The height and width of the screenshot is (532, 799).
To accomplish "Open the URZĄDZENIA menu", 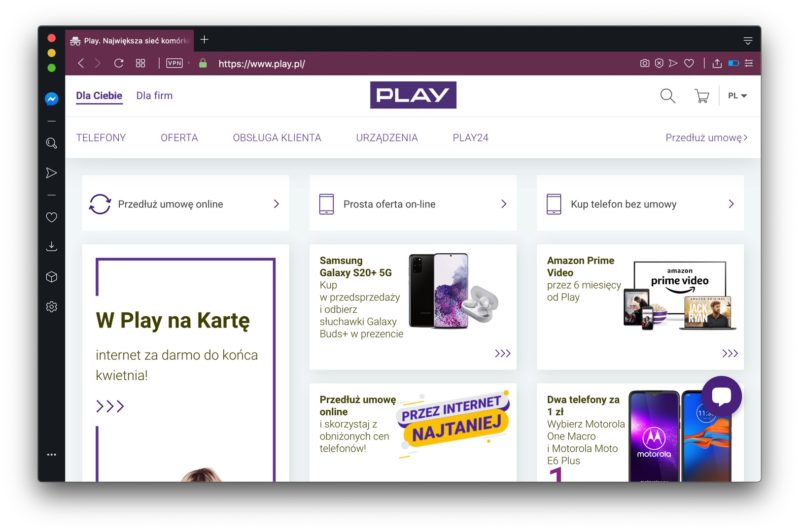I will 387,138.
